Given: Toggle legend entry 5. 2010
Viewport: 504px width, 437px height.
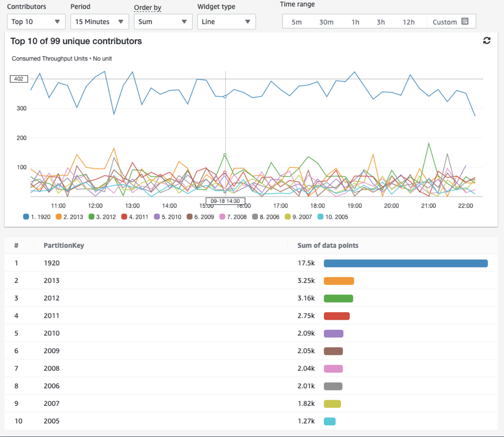Looking at the screenshot, I should pos(167,217).
